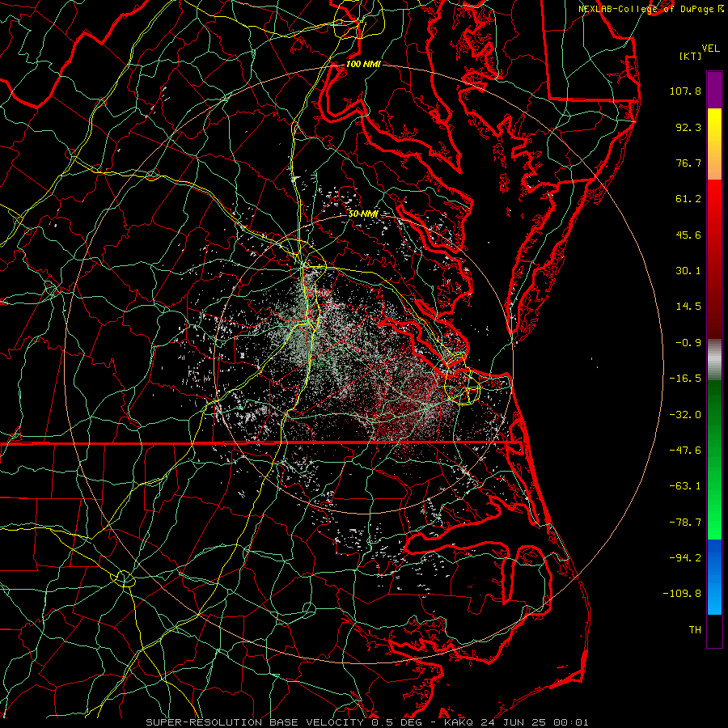Click the -94.2 velocity scale value
The image size is (728, 728).
click(x=685, y=558)
